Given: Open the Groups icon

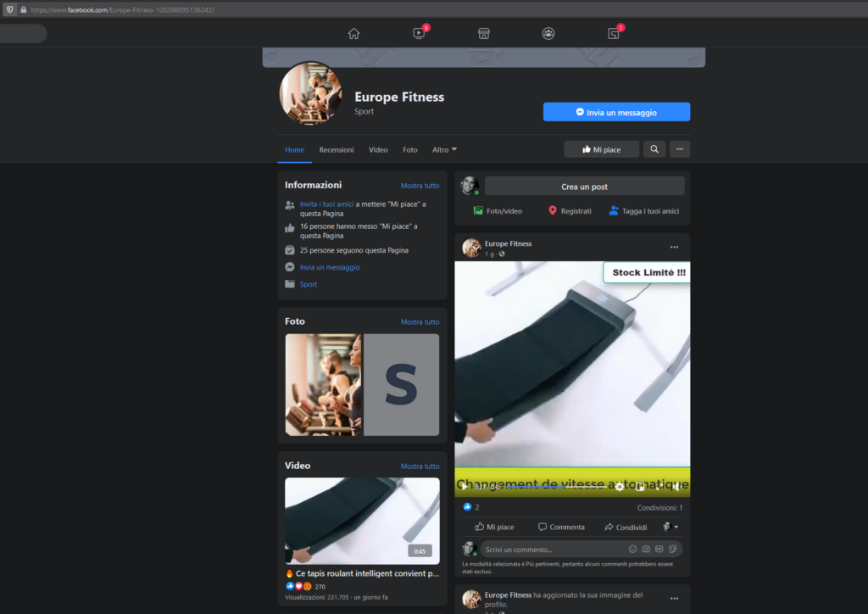Looking at the screenshot, I should point(548,34).
